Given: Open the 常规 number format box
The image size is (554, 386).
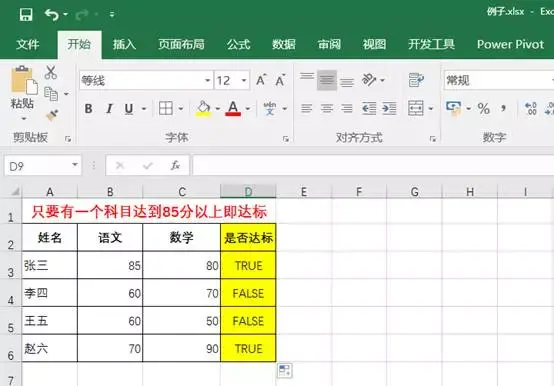Looking at the screenshot, I should [x=499, y=81].
